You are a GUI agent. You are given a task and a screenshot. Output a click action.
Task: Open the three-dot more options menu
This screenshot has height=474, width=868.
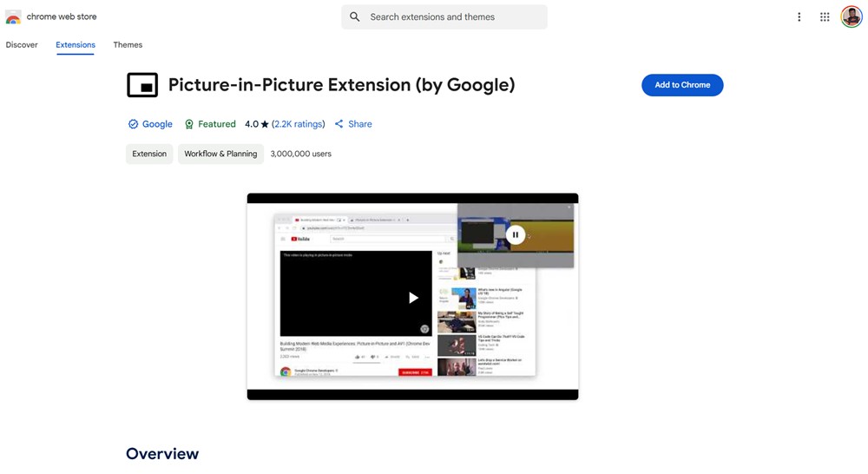click(x=799, y=17)
